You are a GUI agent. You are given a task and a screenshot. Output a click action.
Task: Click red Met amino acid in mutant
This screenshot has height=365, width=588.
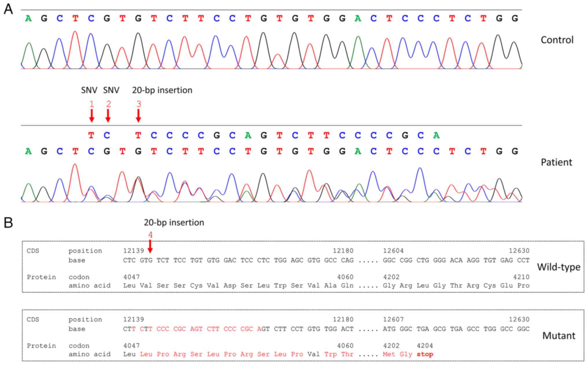[389, 354]
